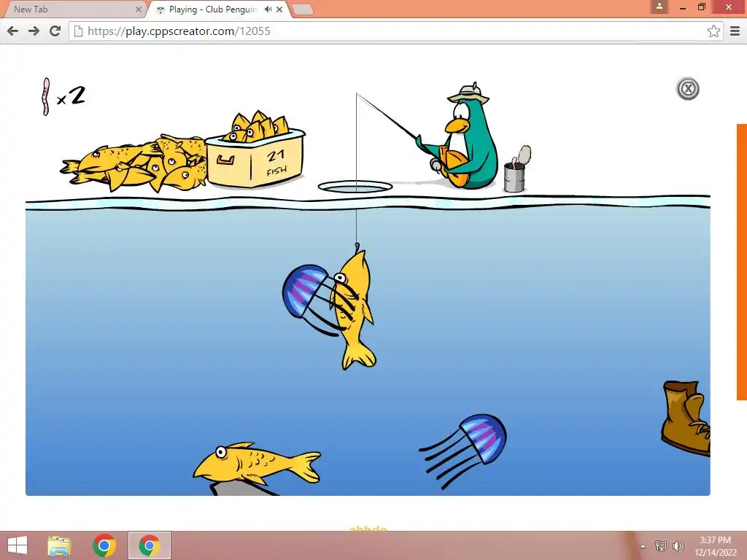Viewport: 747px width, 560px height.
Task: Bookmark this page with the star icon
Action: pyautogui.click(x=713, y=31)
